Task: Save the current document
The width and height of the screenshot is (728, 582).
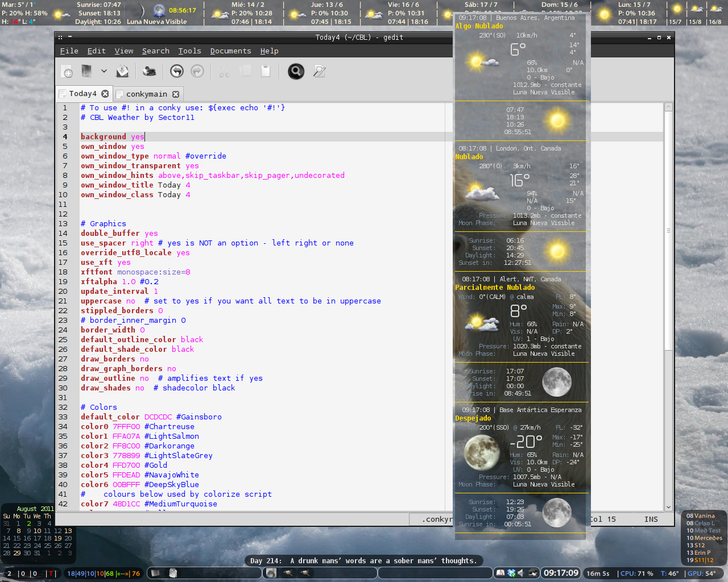Action: 122,71
